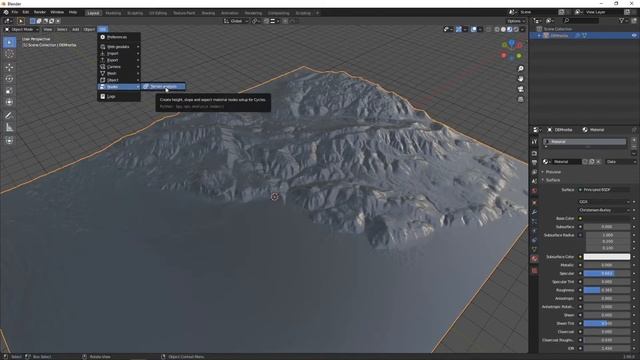640x360 pixels.
Task: Open the Output properties tab
Action: (534, 162)
